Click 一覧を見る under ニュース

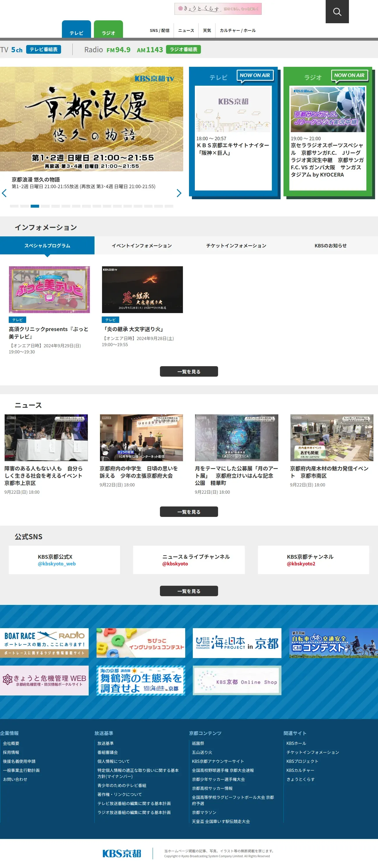tap(189, 512)
